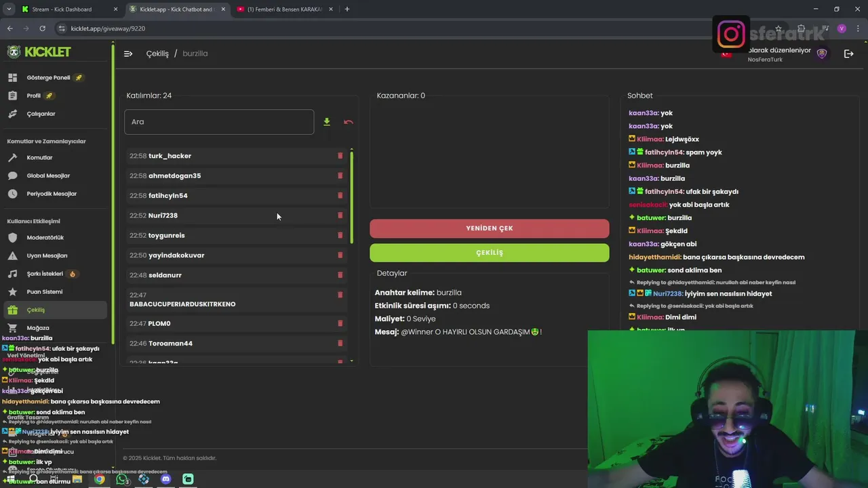Open a new browser tab
868x488 pixels.
point(347,9)
